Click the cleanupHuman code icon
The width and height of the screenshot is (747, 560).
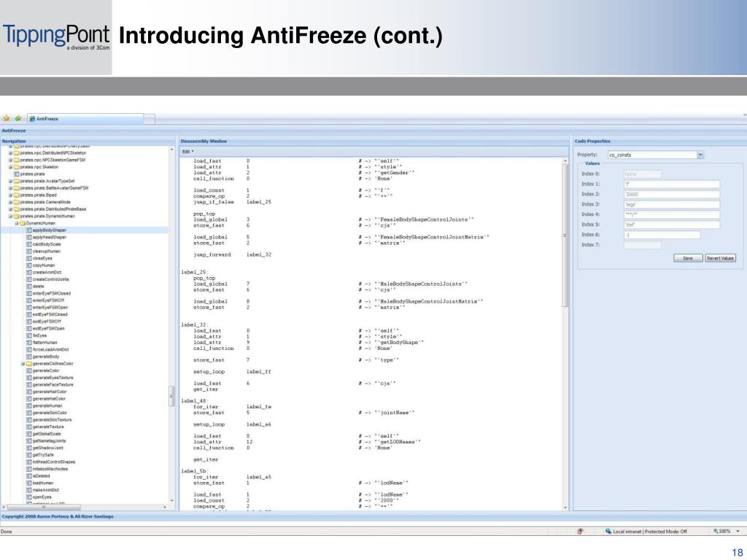(29, 252)
